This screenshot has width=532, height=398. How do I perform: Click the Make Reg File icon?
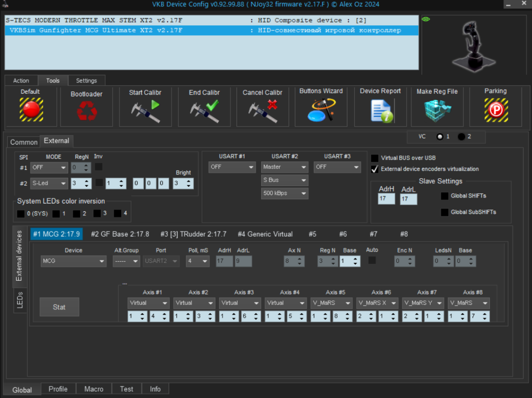tap(437, 111)
